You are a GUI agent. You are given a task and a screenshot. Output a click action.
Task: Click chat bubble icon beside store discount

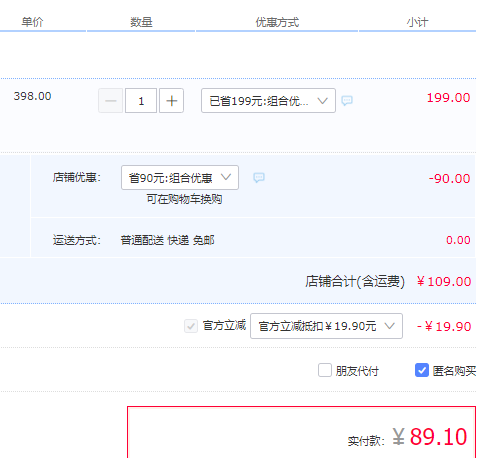pyautogui.click(x=259, y=177)
